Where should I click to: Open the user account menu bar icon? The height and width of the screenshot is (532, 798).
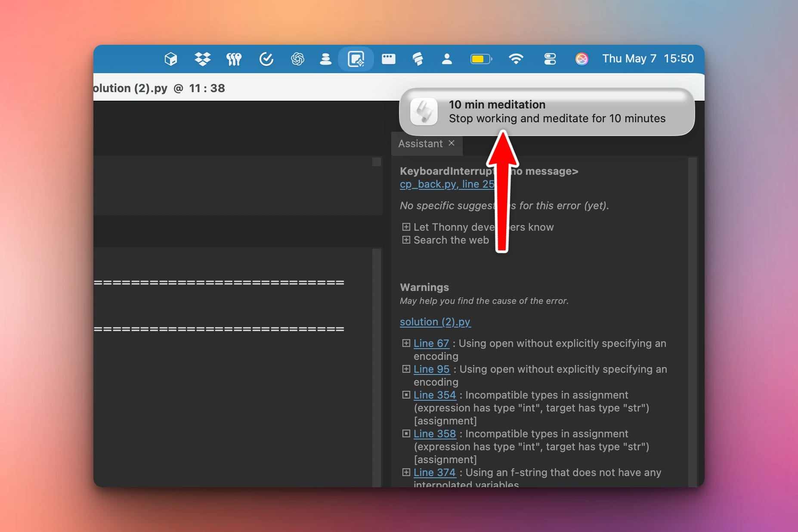[447, 59]
